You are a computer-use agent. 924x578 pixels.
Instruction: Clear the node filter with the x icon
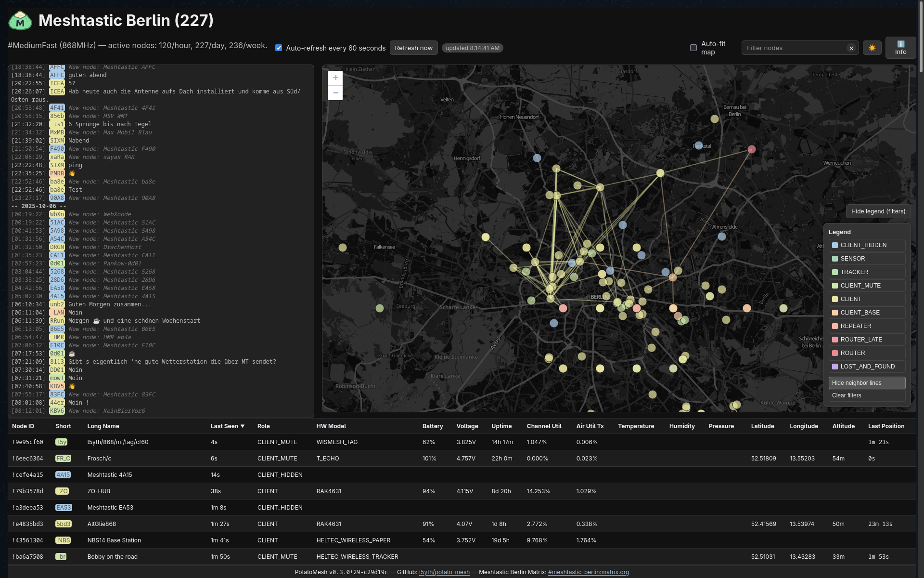pyautogui.click(x=851, y=48)
